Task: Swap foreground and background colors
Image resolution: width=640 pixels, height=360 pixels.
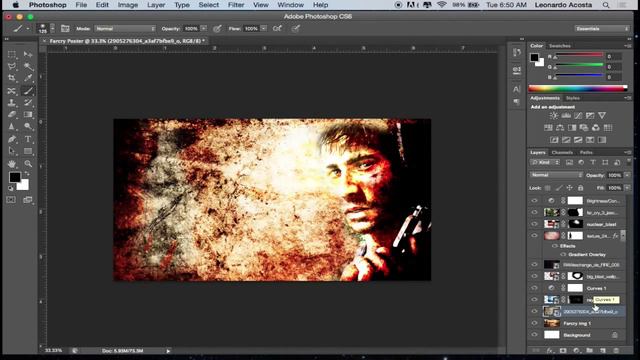Action: (27, 174)
